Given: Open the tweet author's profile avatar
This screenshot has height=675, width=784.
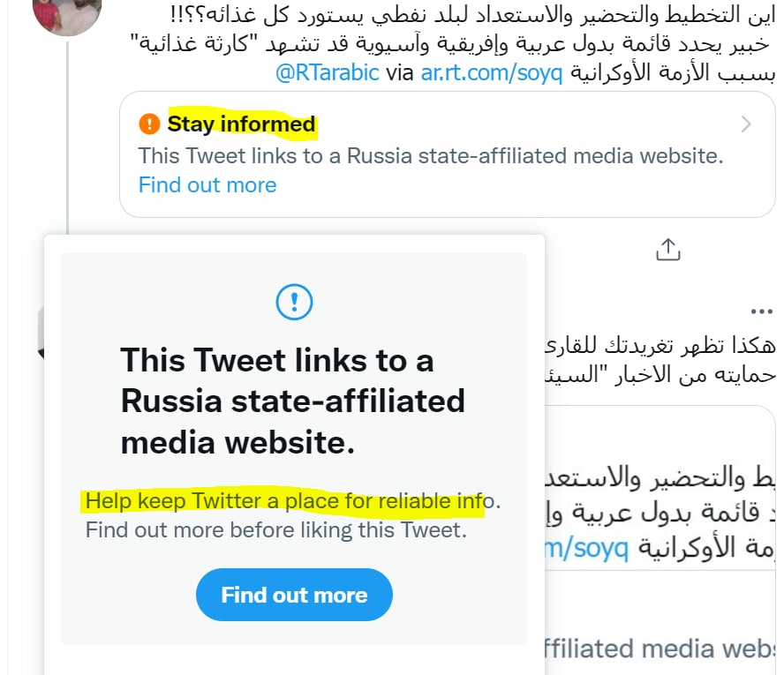Looking at the screenshot, I should (66, 14).
